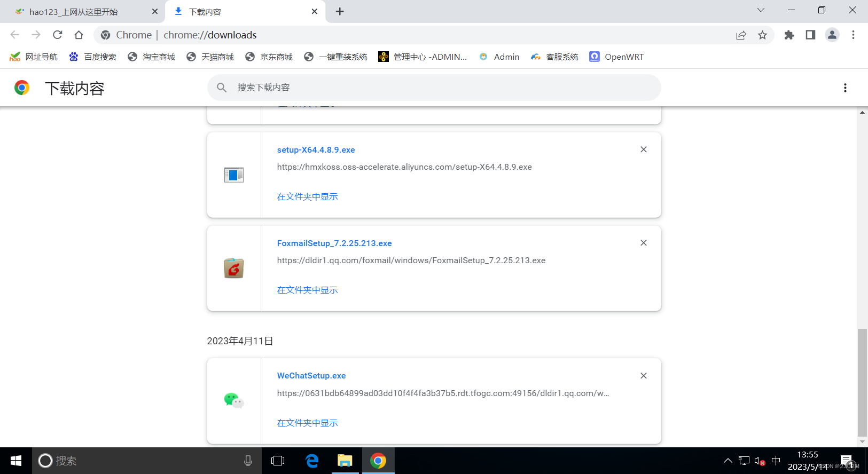Open the Admin bookmark

499,57
